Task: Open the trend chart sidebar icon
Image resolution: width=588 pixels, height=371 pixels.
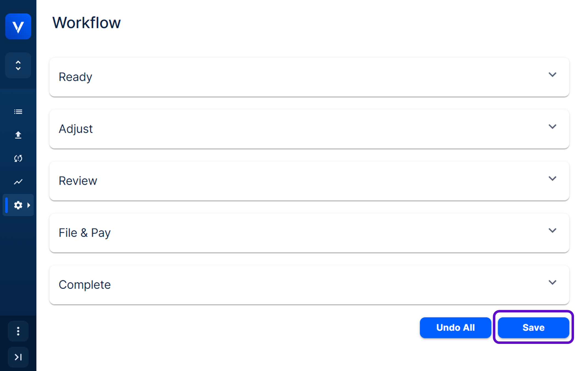Action: click(18, 182)
